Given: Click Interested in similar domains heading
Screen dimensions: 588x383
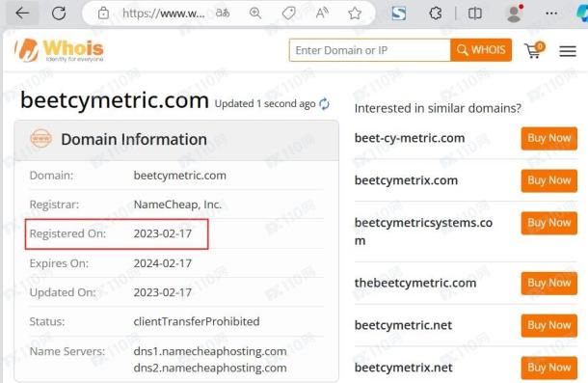Looking at the screenshot, I should [438, 108].
